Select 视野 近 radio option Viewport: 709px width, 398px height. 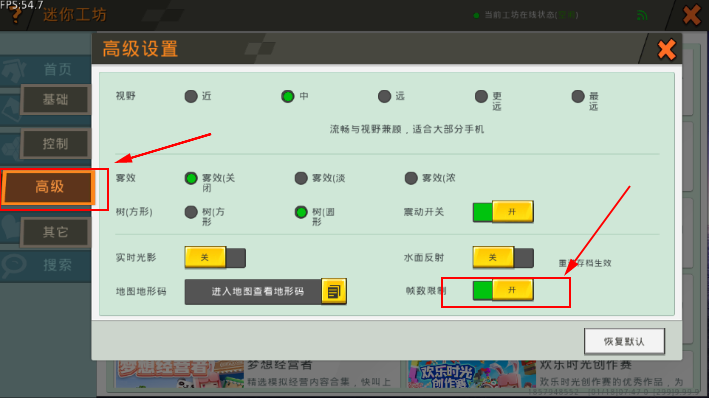(191, 96)
